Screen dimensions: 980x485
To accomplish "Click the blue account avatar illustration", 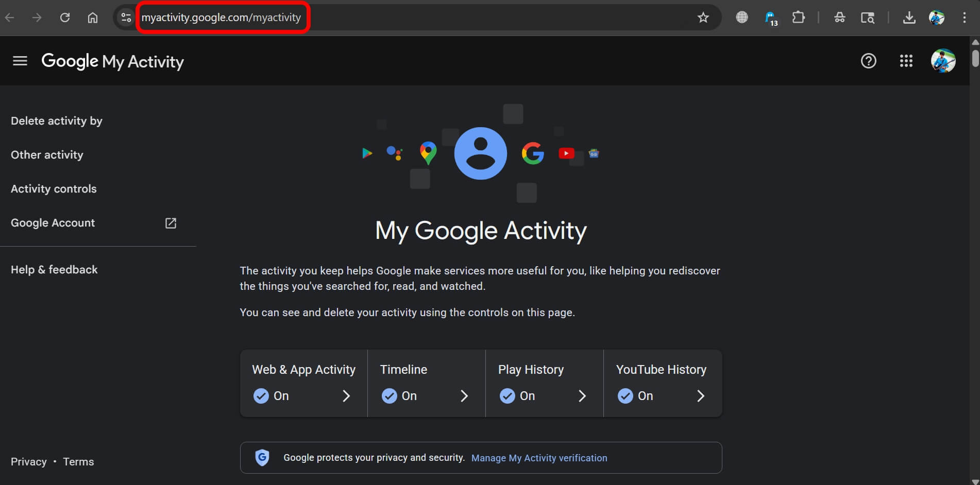I will pos(481,153).
